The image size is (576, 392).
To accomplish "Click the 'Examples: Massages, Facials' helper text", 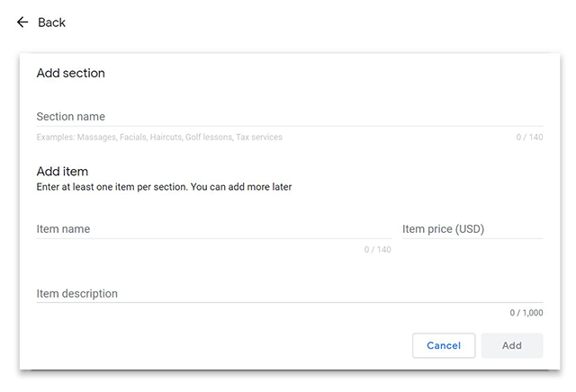I will coord(159,138).
